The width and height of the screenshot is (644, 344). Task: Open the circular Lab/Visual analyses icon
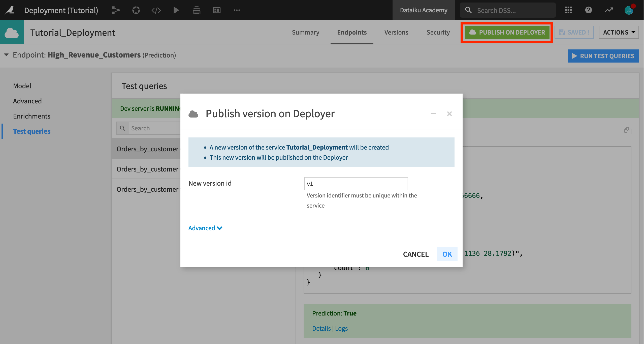tap(136, 10)
